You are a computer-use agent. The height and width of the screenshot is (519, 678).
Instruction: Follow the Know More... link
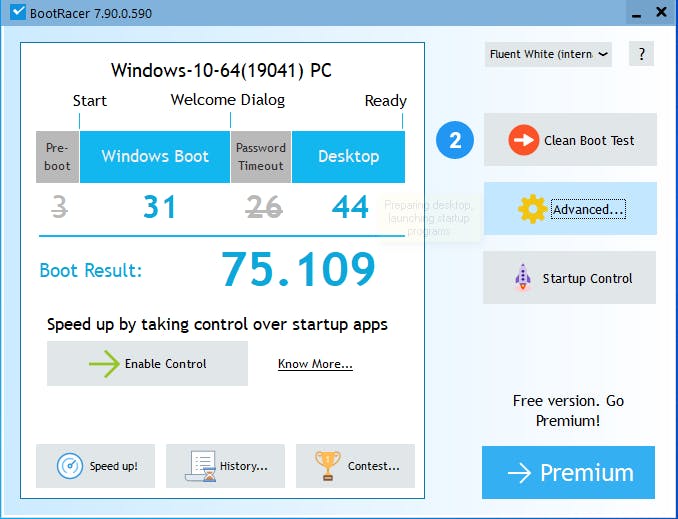pos(315,364)
